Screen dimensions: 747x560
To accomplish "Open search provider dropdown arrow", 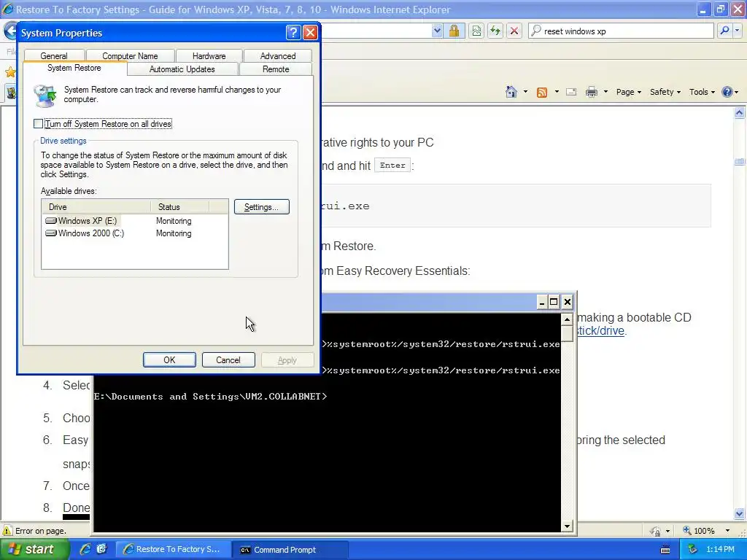I will (x=737, y=31).
